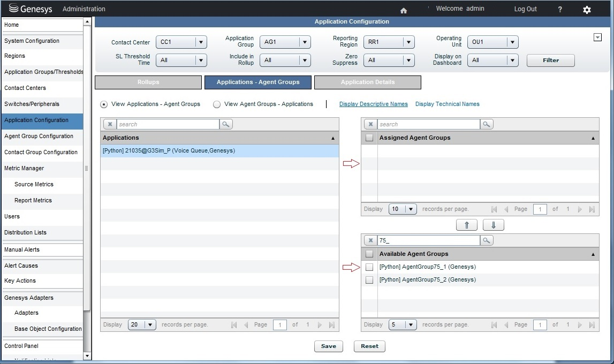Open the help question mark icon
This screenshot has width=614, height=364.
coord(559,10)
